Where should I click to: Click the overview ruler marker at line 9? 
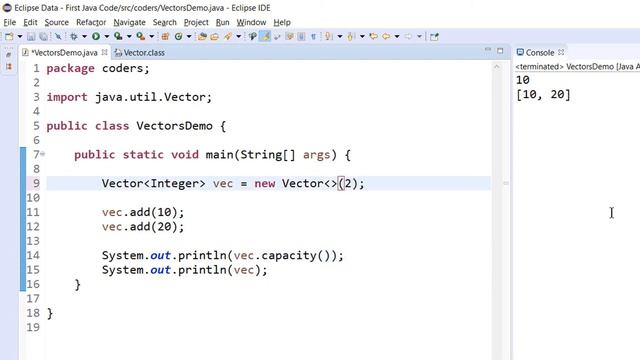(506, 183)
